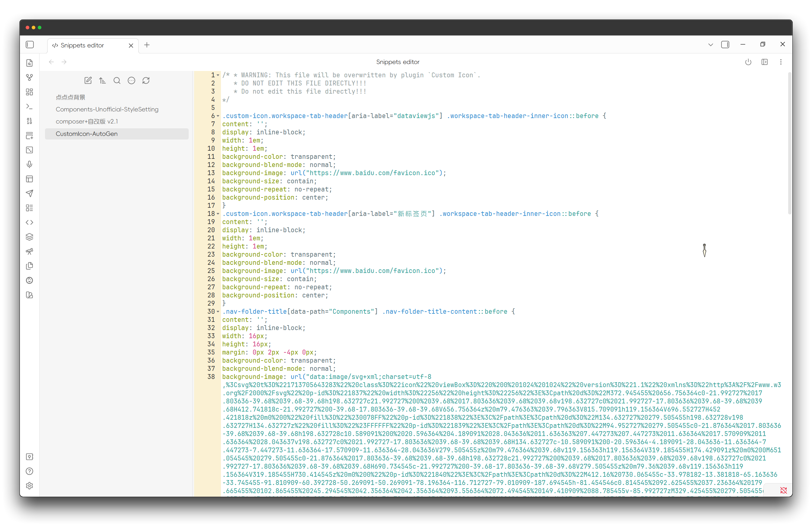Open composer+自改版 v2.1 snippet

[87, 121]
